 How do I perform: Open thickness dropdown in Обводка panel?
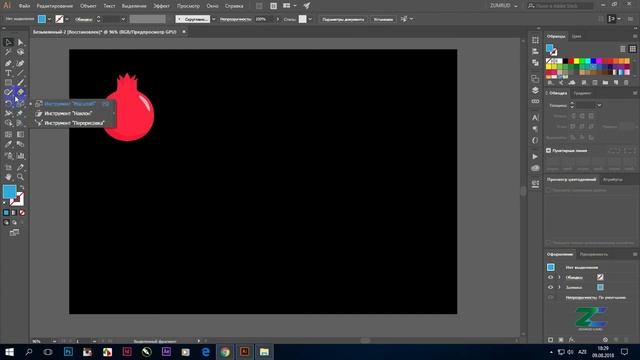click(x=599, y=105)
